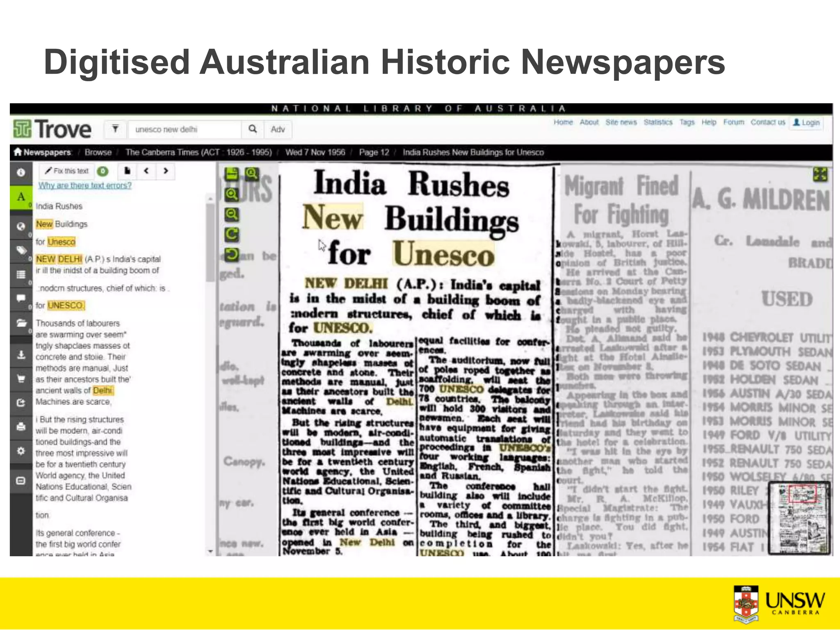Select the green 'A' text view icon
This screenshot has width=840, height=630.
(21, 197)
